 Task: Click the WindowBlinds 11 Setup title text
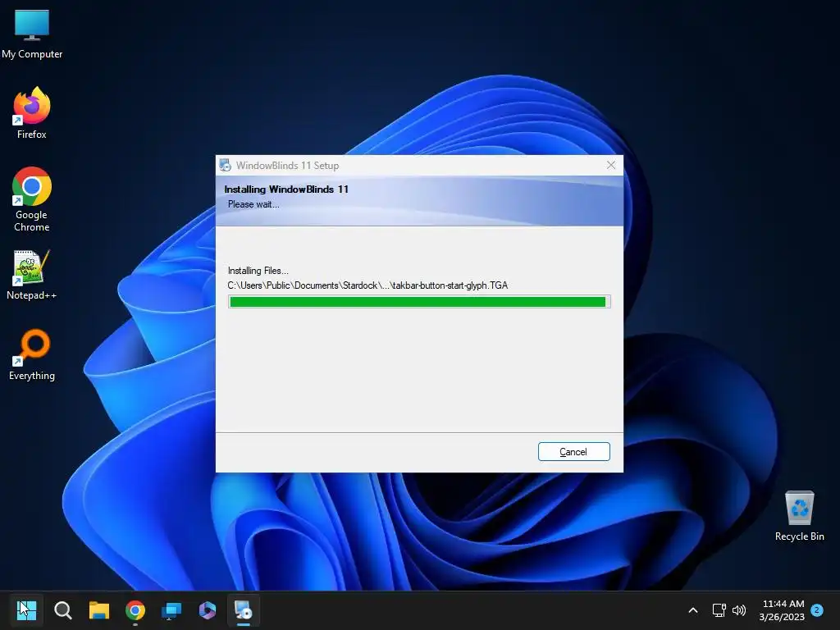(x=288, y=166)
